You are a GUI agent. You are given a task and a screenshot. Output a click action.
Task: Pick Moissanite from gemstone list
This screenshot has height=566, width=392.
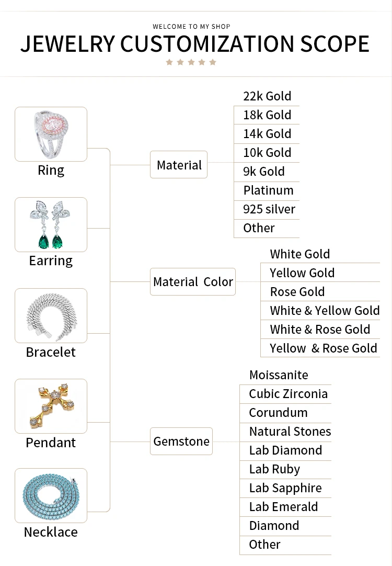(279, 375)
